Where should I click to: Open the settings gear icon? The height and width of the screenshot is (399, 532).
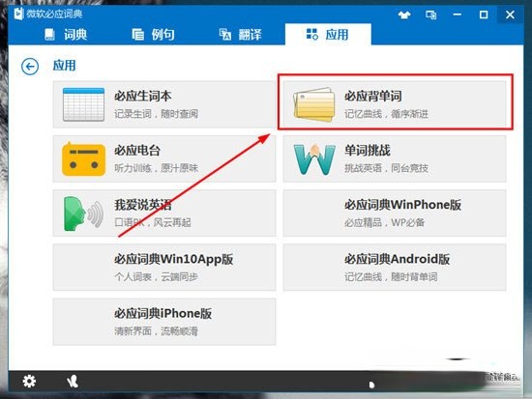coord(29,381)
